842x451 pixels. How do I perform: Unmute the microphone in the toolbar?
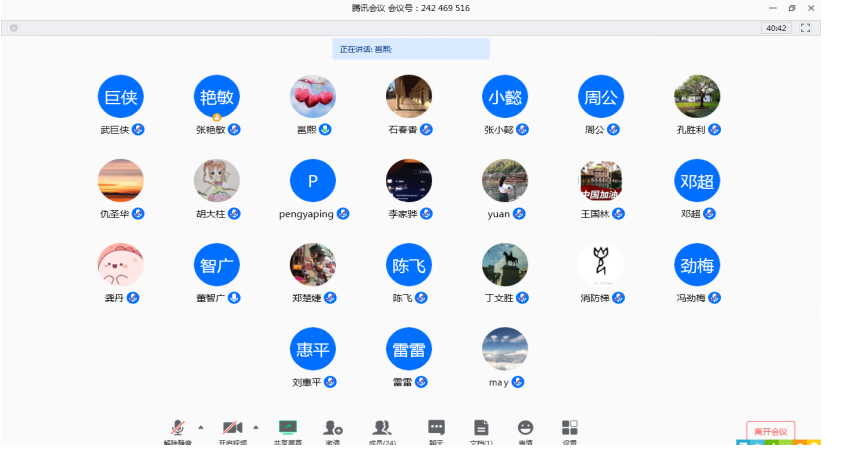tap(177, 428)
